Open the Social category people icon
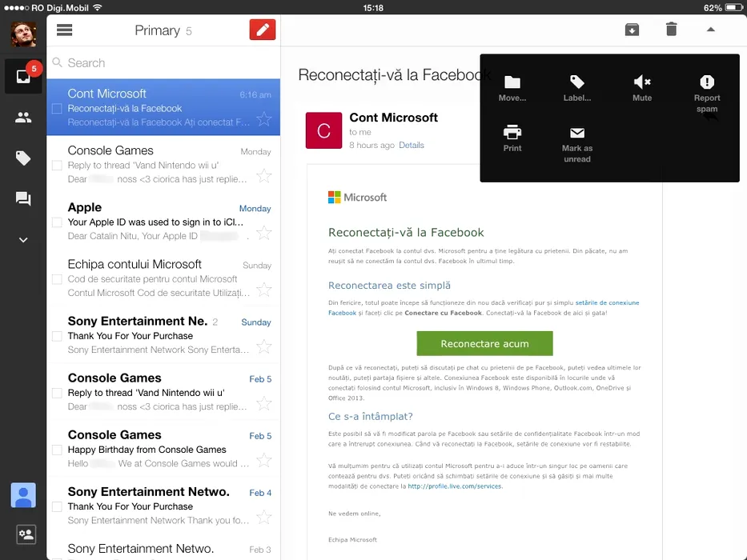Screen dimensions: 747x560 tap(23, 118)
